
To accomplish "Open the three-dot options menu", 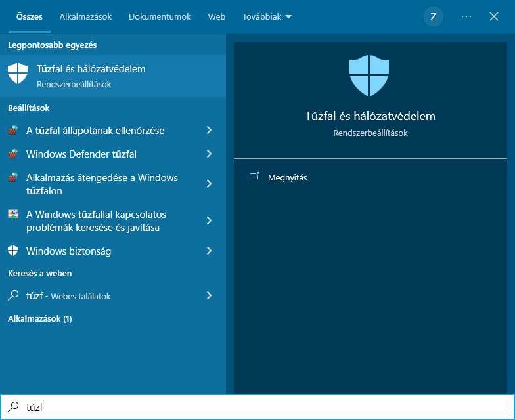I will tap(466, 16).
